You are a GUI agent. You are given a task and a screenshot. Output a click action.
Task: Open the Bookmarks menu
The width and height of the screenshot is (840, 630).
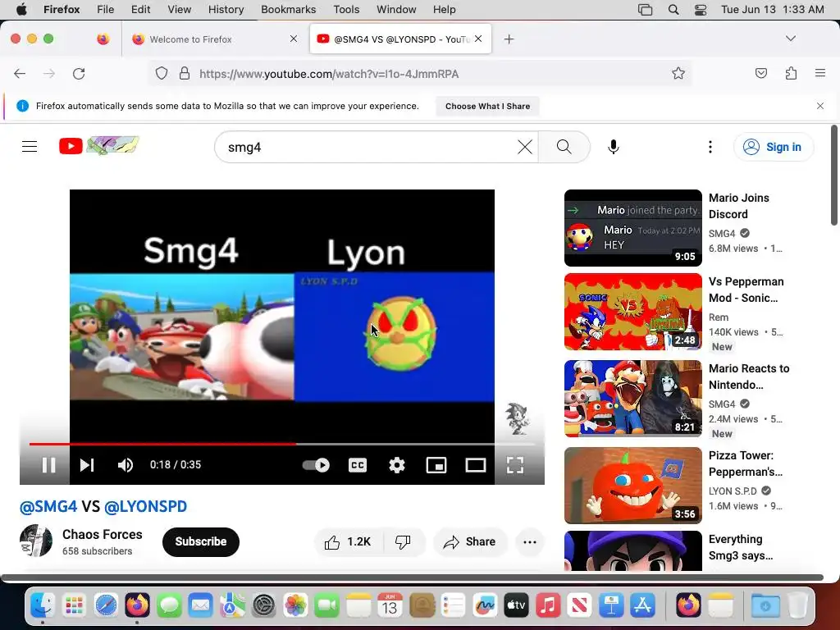[x=288, y=9]
